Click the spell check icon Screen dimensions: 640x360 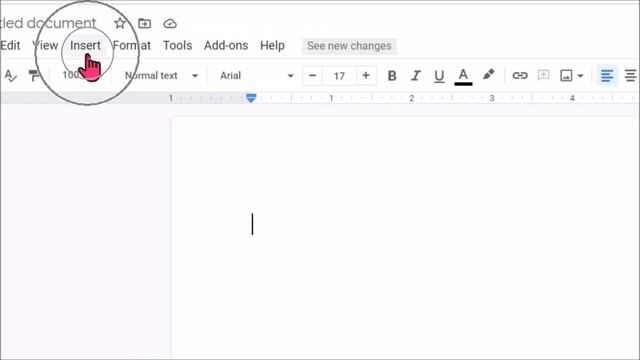10,76
